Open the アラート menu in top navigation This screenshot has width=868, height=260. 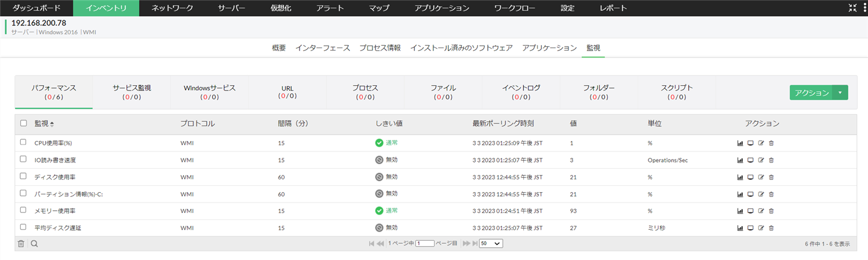click(x=330, y=8)
